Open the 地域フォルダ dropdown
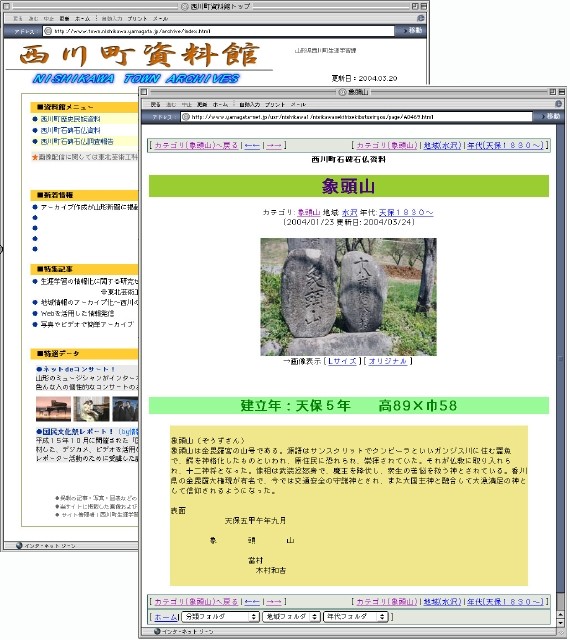Viewport: 570px width, 640px height. [x=291, y=616]
